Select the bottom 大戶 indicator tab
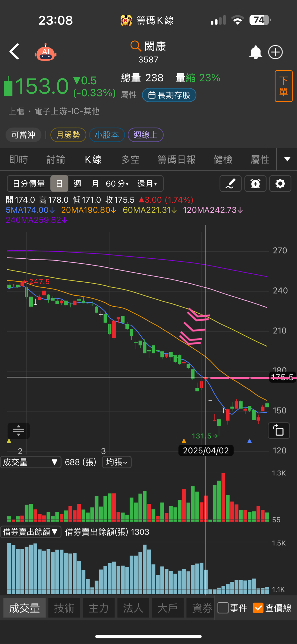 (168, 608)
